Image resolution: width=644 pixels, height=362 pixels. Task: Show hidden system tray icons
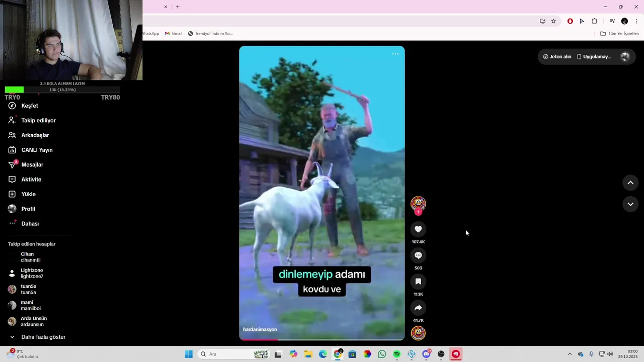click(x=570, y=354)
